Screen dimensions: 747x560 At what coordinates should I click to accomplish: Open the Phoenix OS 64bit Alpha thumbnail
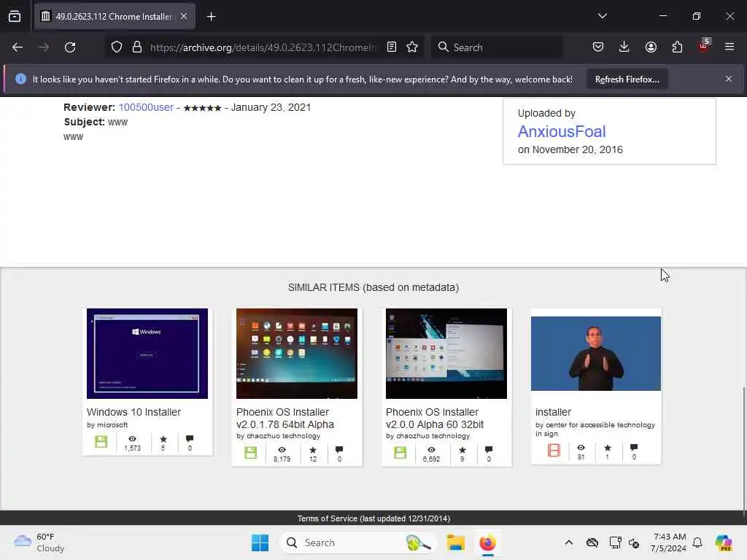297,354
